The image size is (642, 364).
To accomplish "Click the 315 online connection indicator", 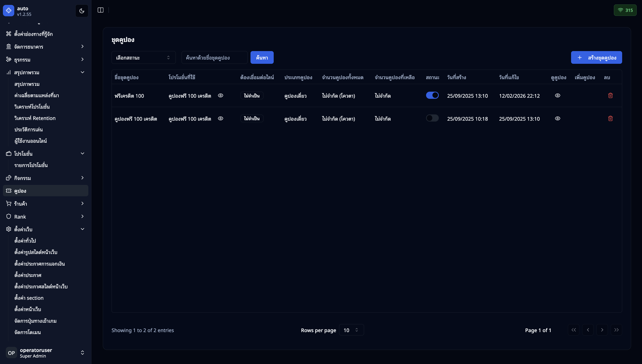I will [x=625, y=10].
